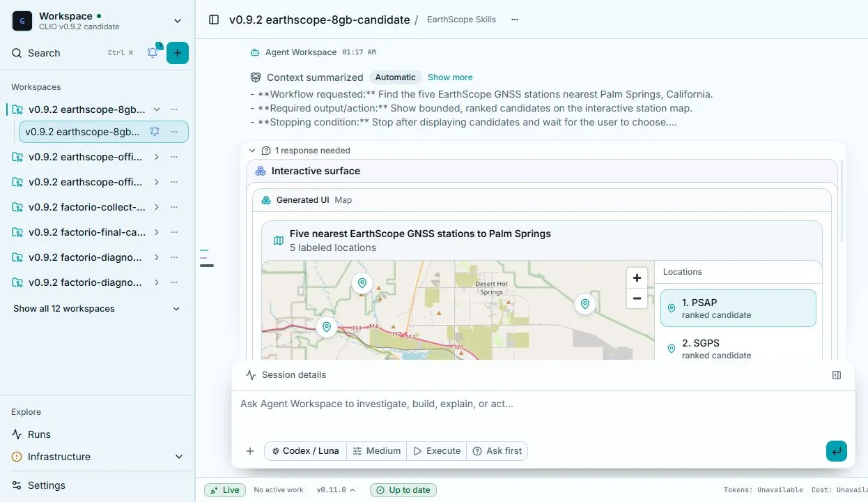
Task: Expand the Infrastructure section chevron
Action: [179, 457]
